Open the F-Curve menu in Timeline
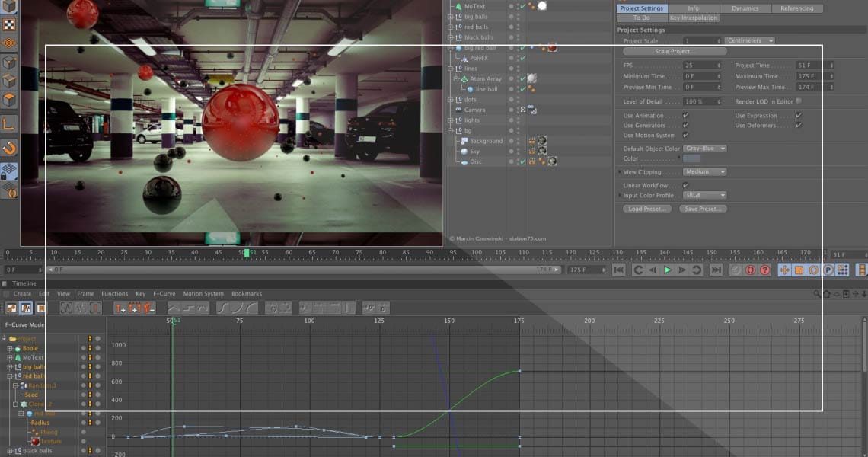Image resolution: width=868 pixels, height=457 pixels. pos(164,294)
